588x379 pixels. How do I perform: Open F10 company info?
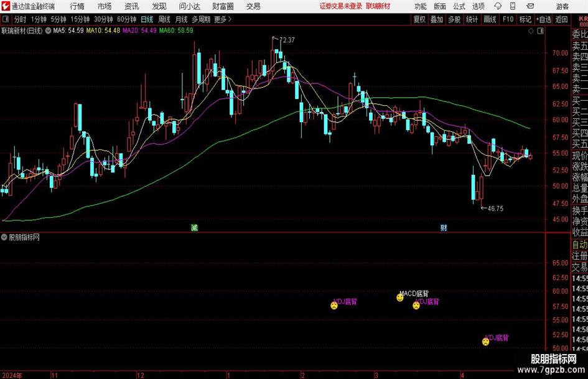click(x=508, y=19)
